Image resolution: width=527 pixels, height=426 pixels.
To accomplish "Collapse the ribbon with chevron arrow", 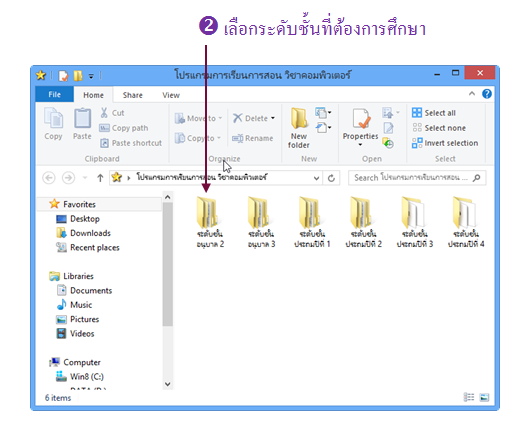I will coord(472,94).
